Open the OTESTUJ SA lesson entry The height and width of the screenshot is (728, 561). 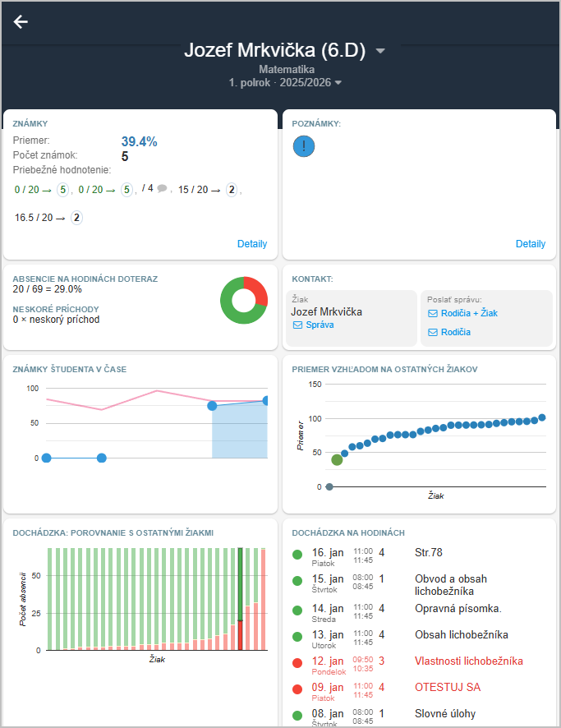coord(448,688)
